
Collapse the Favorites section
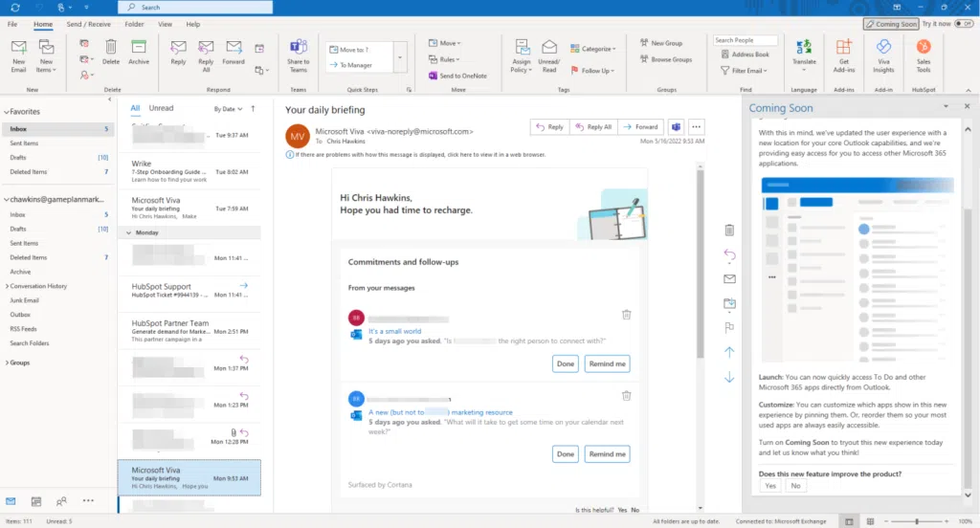(7, 112)
